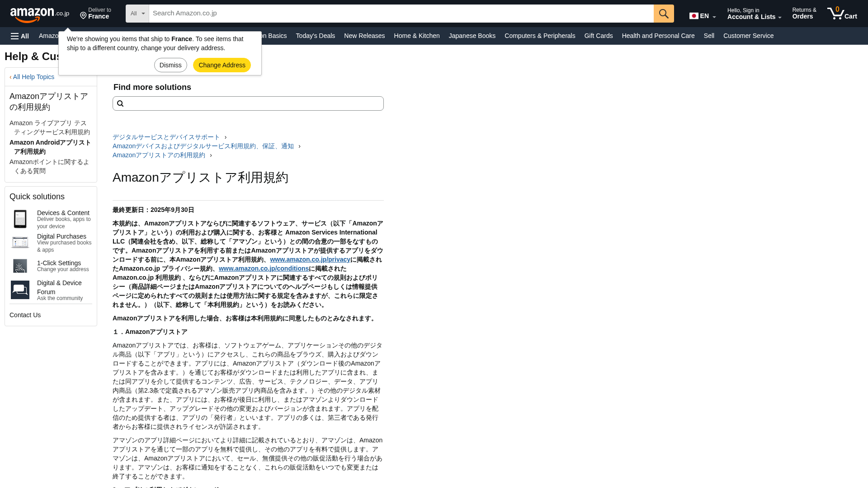
Task: Open Today's Deals in the nav bar
Action: tap(316, 36)
